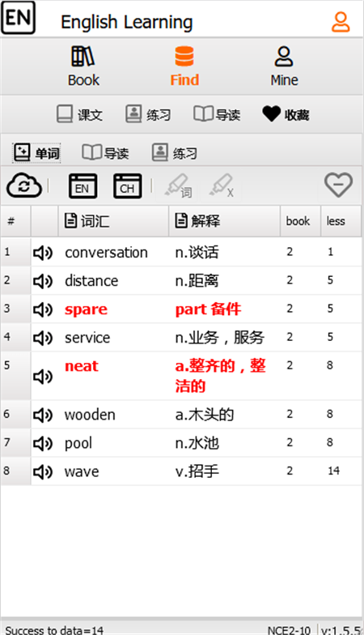Play audio for pool
Viewport: 364px width, 635px height.
(43, 444)
